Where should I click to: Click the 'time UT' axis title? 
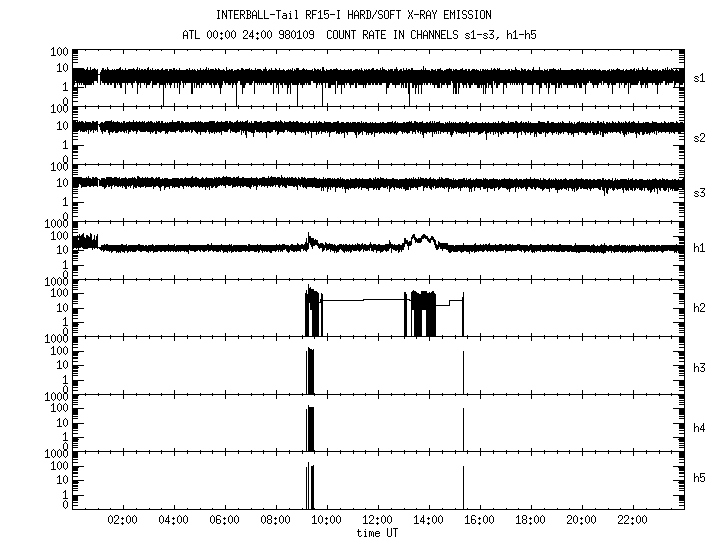click(378, 533)
